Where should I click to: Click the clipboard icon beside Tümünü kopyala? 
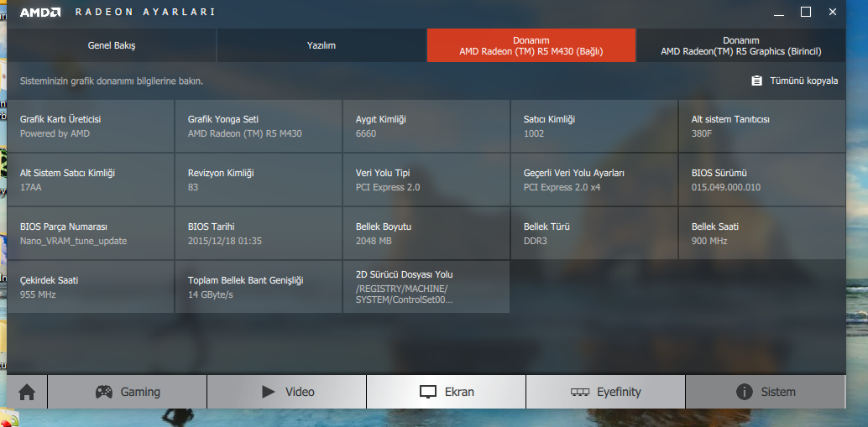756,81
